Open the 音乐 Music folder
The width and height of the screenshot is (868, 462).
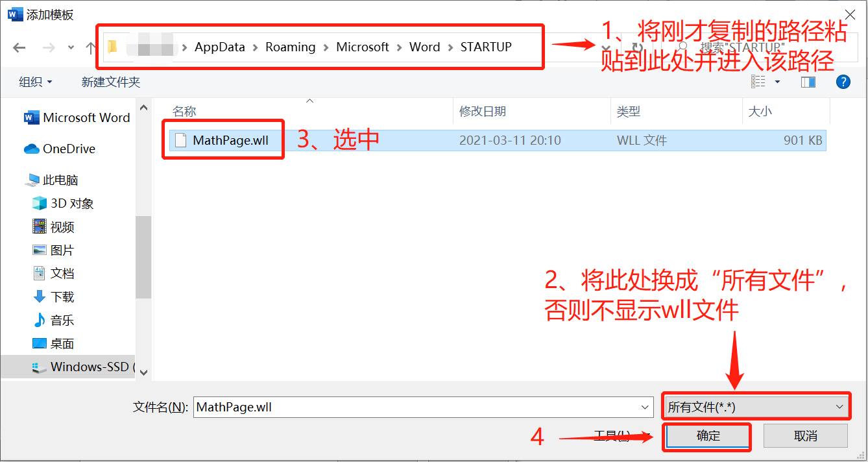click(60, 320)
